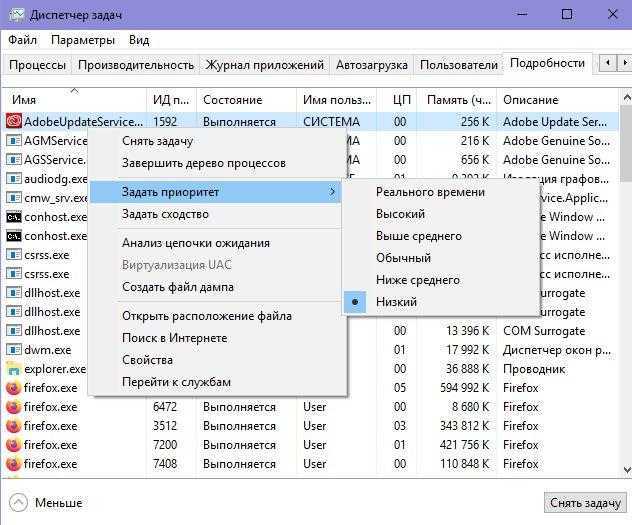Choose Поиск в Интернете
This screenshot has width=632, height=525.
(175, 338)
